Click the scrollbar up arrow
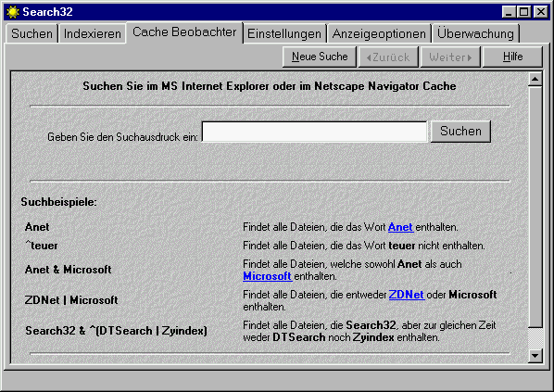The width and height of the screenshot is (554, 392). pos(535,79)
